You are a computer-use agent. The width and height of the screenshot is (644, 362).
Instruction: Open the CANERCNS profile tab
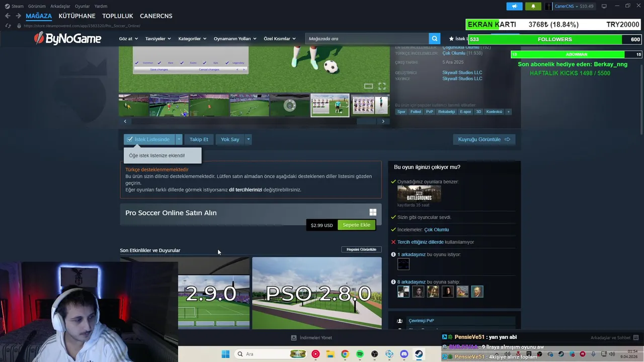click(156, 16)
